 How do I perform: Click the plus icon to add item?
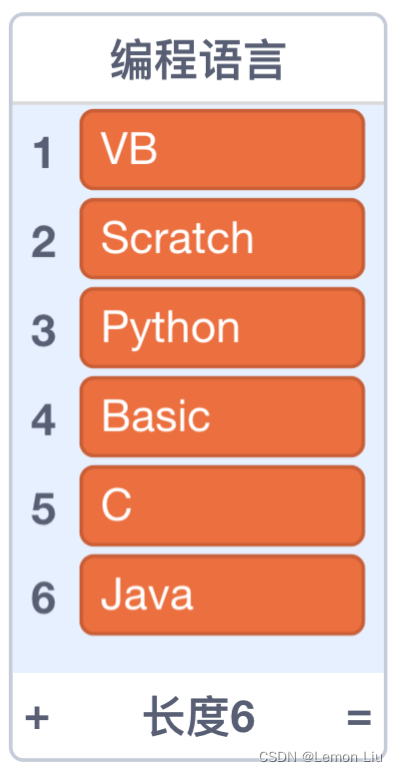pyautogui.click(x=37, y=717)
